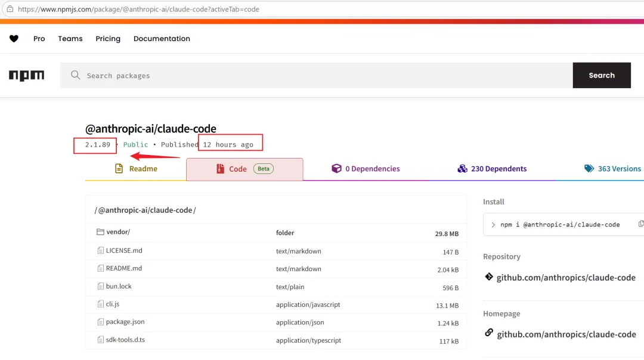Click the README.md file icon
The height and width of the screenshot is (360, 644).
[x=101, y=268]
